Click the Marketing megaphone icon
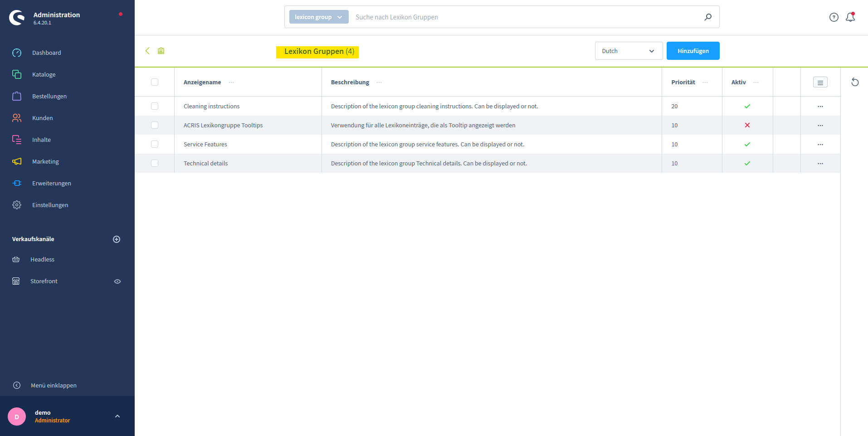The height and width of the screenshot is (436, 868). pos(17,161)
